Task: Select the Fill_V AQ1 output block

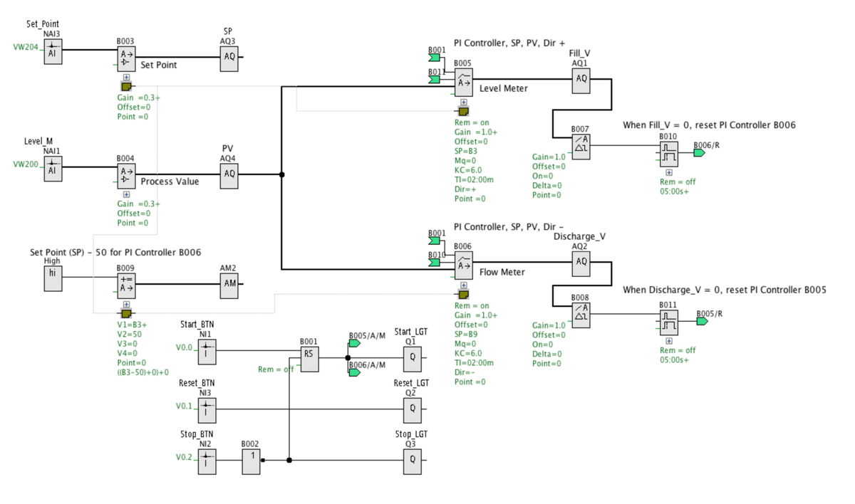Action: pos(581,80)
